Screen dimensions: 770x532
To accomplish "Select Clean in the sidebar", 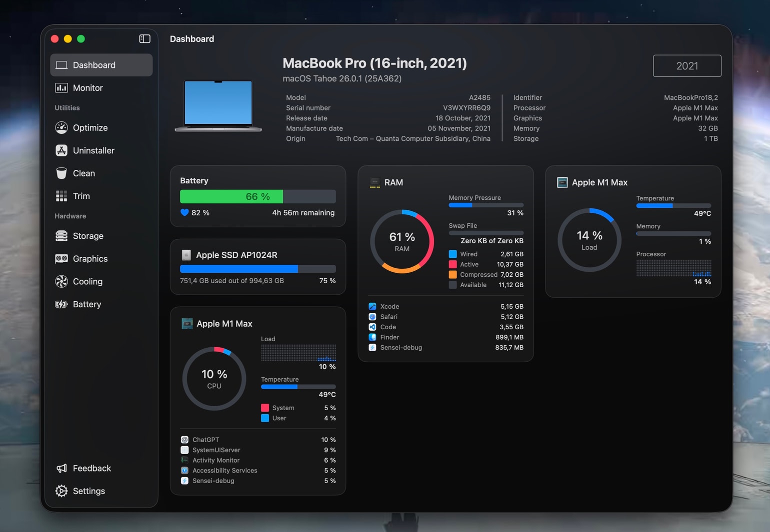I will point(101,173).
